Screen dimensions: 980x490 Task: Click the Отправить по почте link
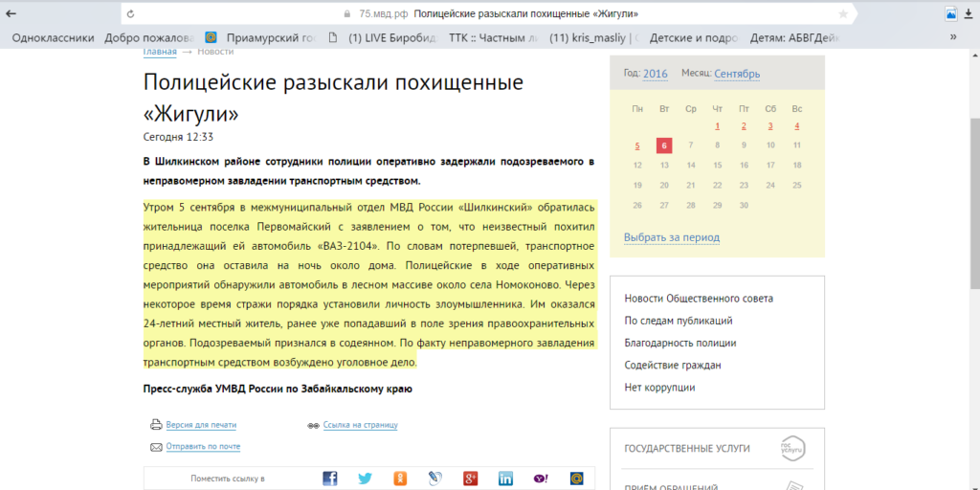203,446
